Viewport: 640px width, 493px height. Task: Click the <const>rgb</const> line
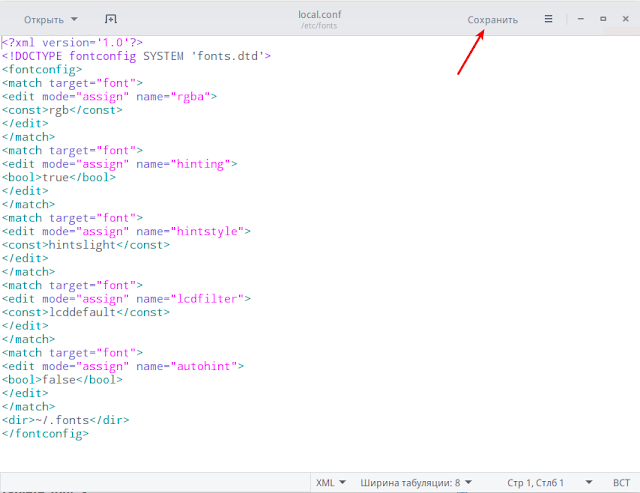pyautogui.click(x=62, y=110)
